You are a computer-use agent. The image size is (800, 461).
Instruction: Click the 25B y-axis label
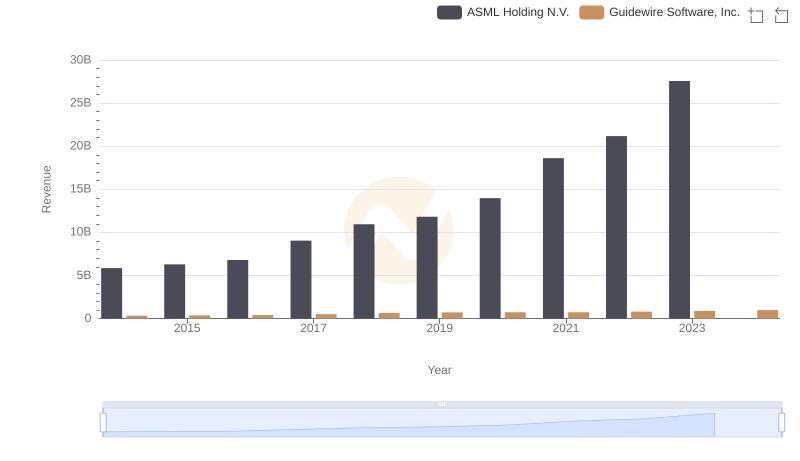pyautogui.click(x=81, y=103)
